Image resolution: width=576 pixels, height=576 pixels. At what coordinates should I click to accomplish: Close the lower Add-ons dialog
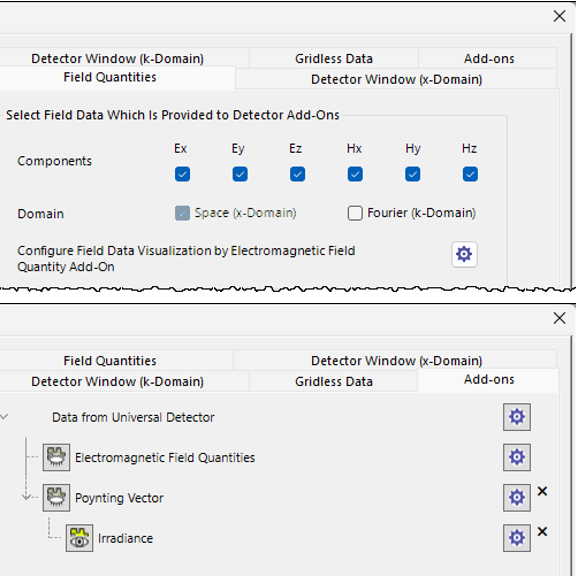coord(559,318)
